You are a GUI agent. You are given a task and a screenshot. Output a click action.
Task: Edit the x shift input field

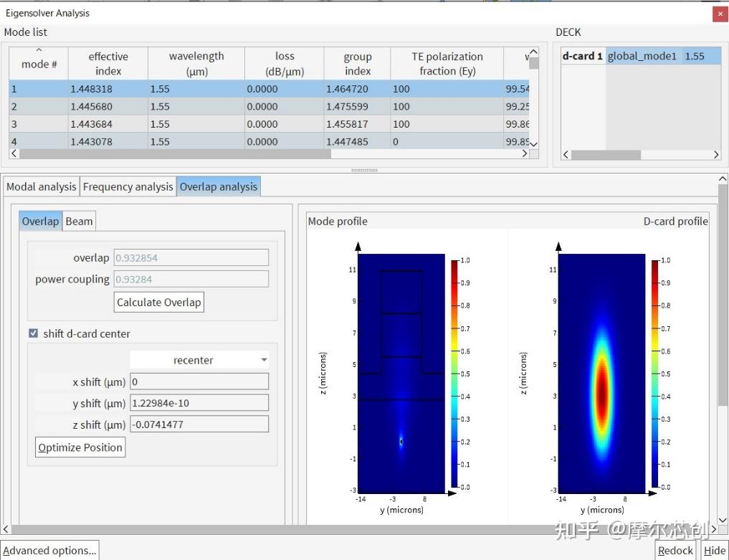point(199,381)
